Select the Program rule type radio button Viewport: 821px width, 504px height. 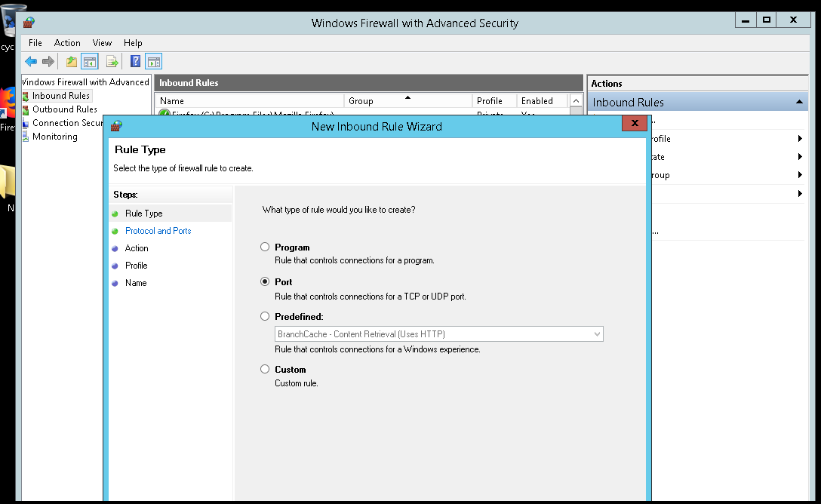265,247
